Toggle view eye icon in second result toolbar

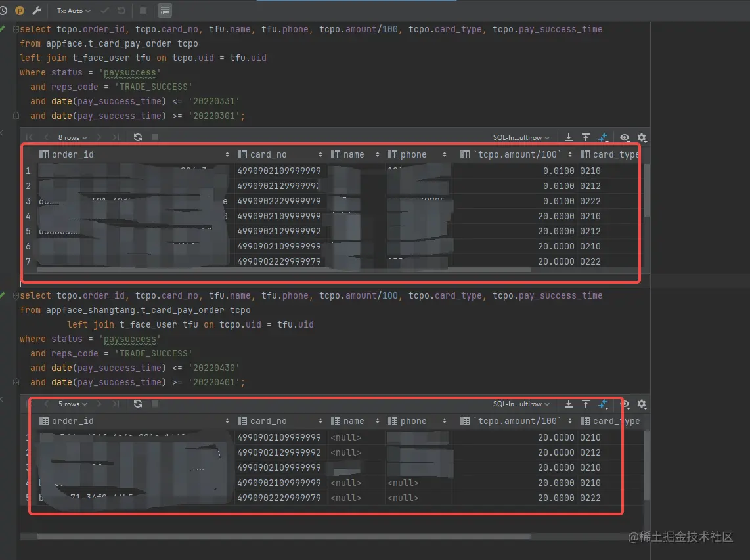(625, 404)
